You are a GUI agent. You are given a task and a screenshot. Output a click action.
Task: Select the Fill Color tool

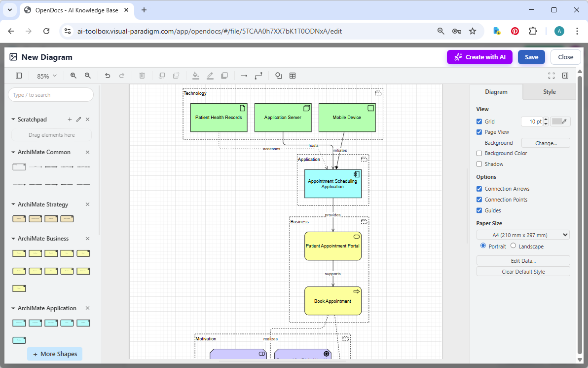click(x=196, y=76)
